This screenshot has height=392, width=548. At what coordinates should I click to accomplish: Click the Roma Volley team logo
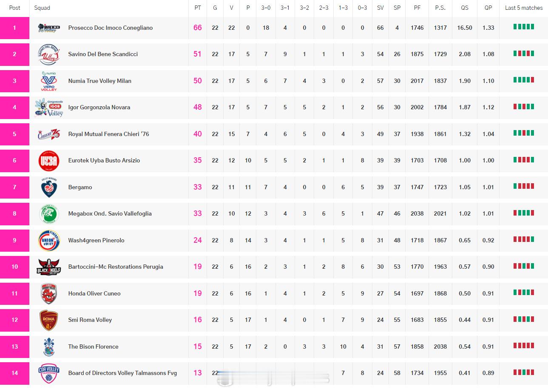coord(49,320)
